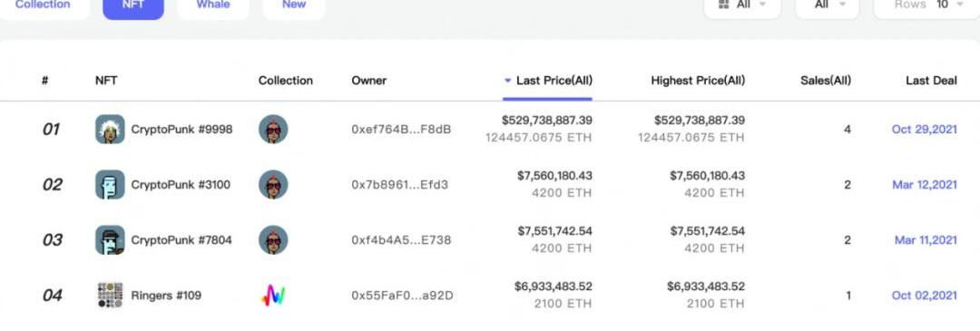Toggle the Last Price(All) sort arrow
This screenshot has height=331, width=980.
point(507,81)
